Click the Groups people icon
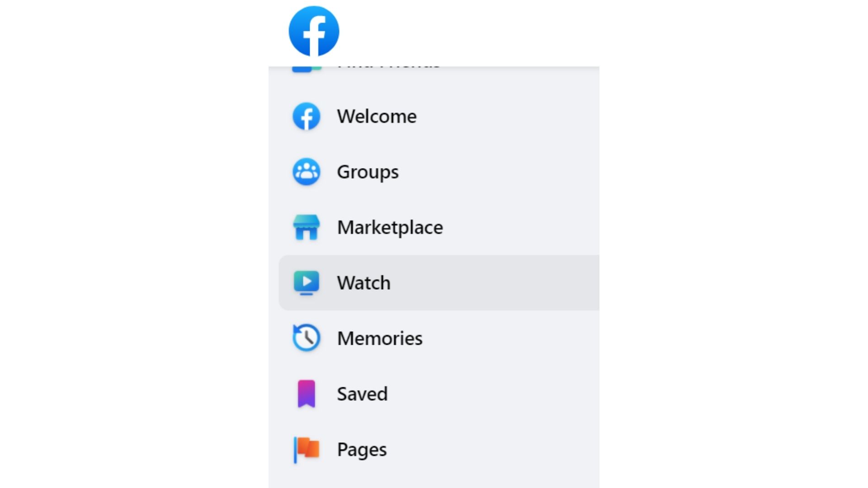Image resolution: width=868 pixels, height=488 pixels. 307,172
